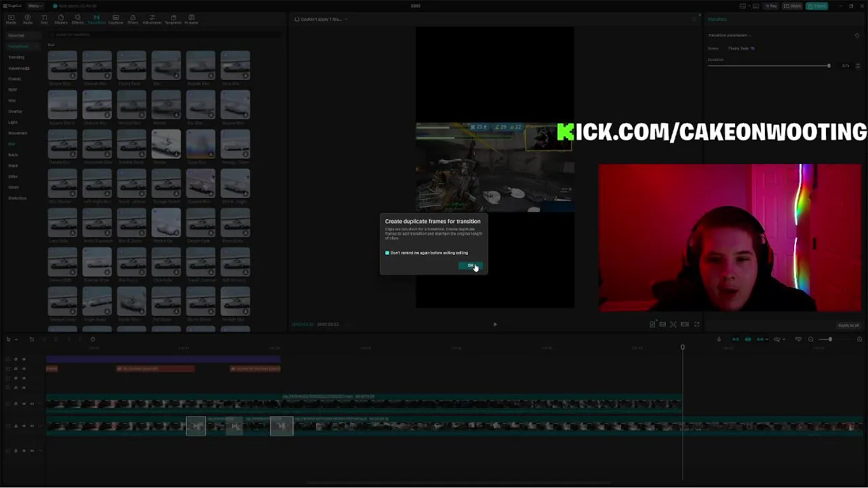Open the Stickers tab
Screen dimensions: 868x488
61,19
